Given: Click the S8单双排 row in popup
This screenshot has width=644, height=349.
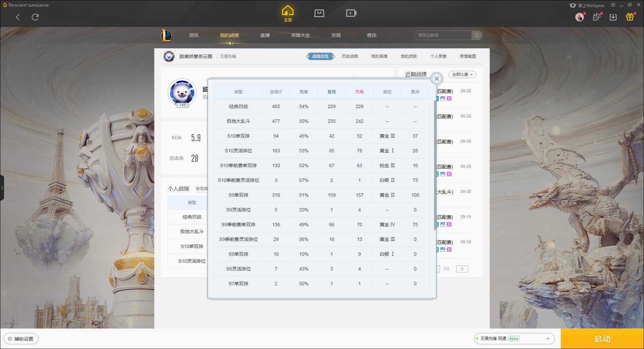Looking at the screenshot, I should click(322, 254).
